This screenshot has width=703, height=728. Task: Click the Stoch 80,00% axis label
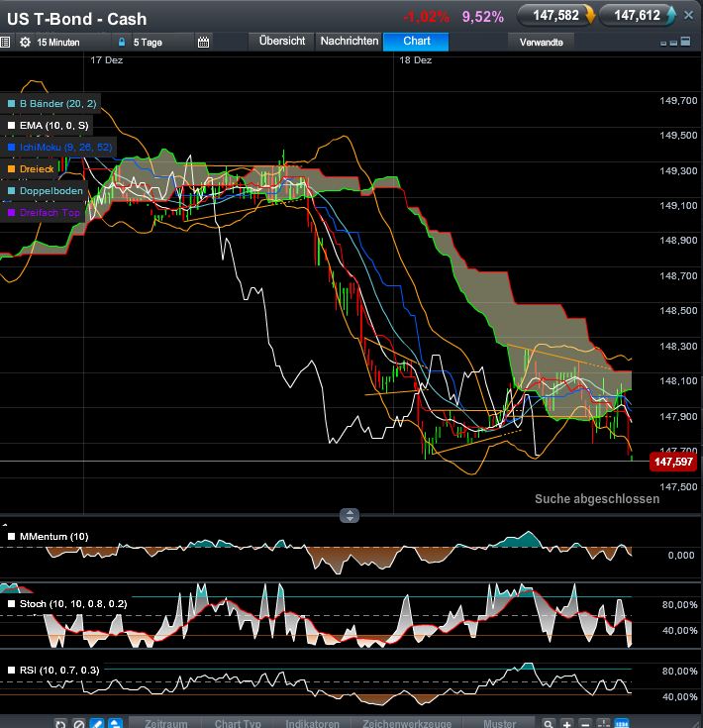tap(680, 605)
